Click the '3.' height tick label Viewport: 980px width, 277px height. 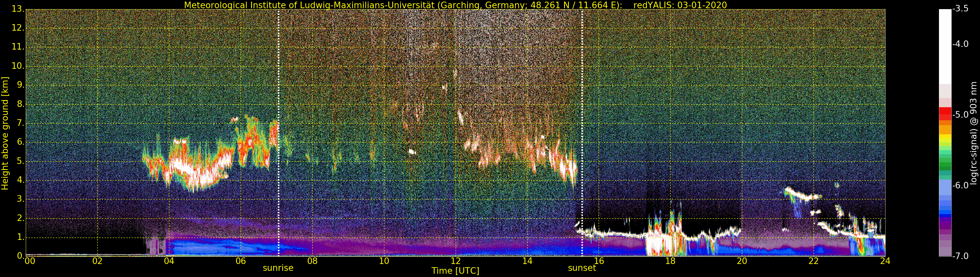pyautogui.click(x=21, y=199)
